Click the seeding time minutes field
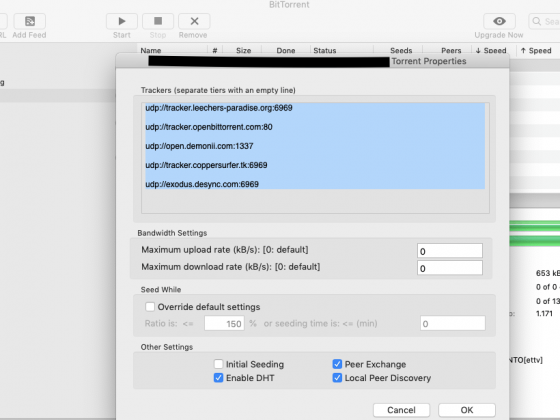 tap(452, 323)
